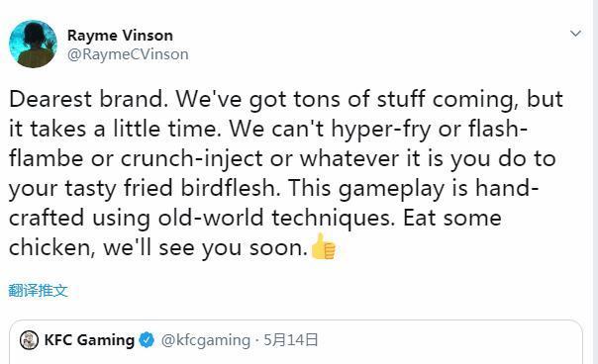
Task: Click the phrase "old-world" in the tweet
Action: 211,218
